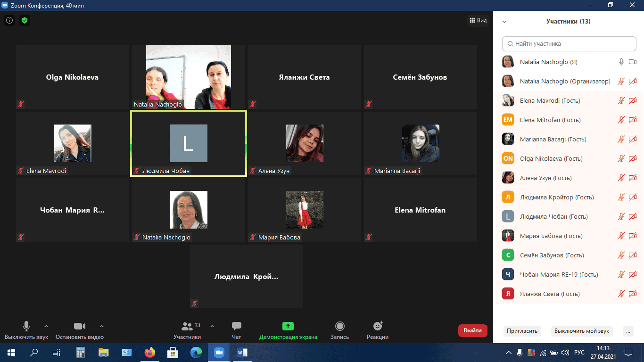Open the more options (...) menu in participants panel
Image resolution: width=644 pixels, height=362 pixels.
pyautogui.click(x=628, y=331)
